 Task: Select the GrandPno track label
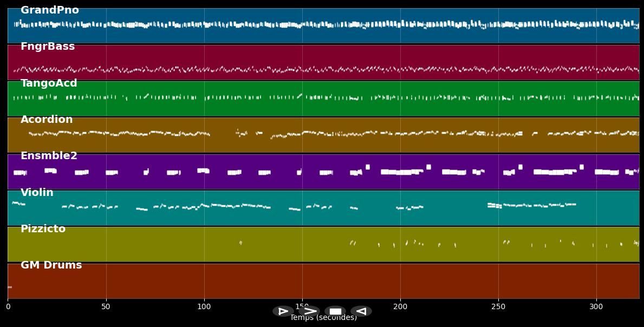(50, 10)
